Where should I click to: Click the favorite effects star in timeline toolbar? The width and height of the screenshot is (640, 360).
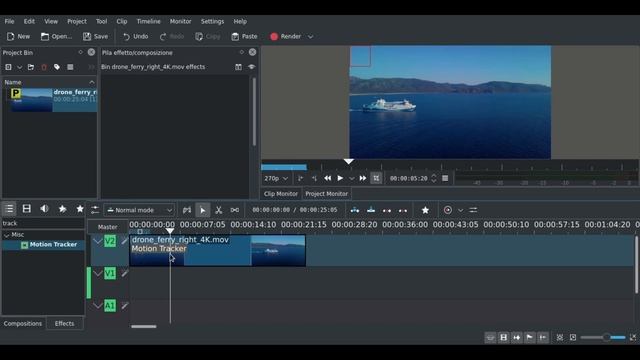point(425,210)
